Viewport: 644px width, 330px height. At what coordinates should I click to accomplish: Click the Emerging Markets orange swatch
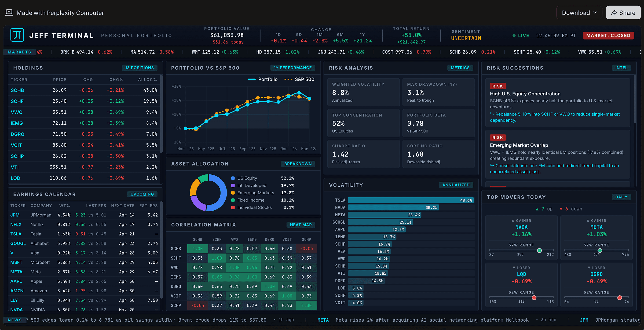pos(233,193)
